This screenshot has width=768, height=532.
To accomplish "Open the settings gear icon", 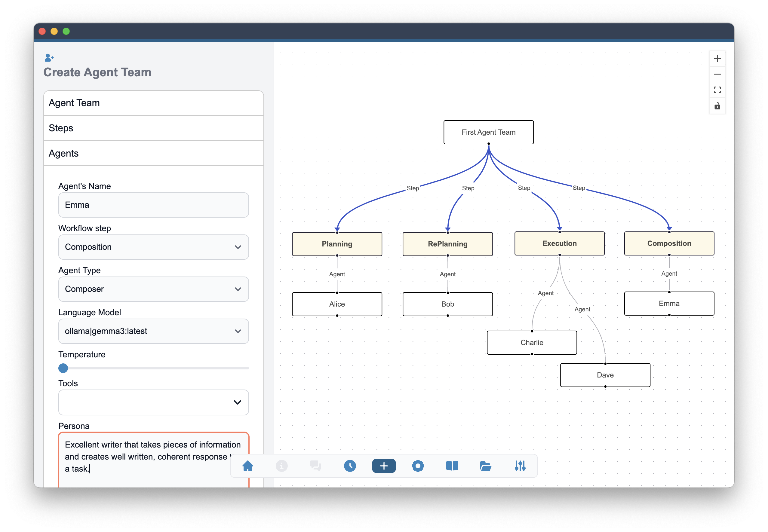I will [x=417, y=466].
